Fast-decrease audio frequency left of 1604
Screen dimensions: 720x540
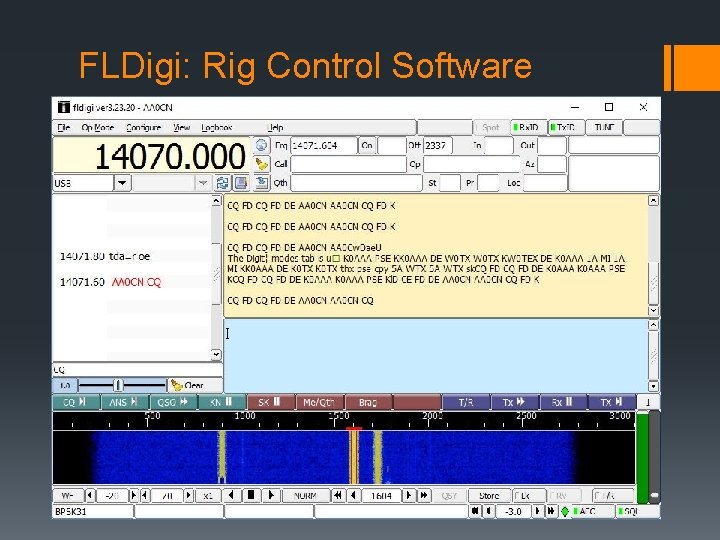coord(338,495)
